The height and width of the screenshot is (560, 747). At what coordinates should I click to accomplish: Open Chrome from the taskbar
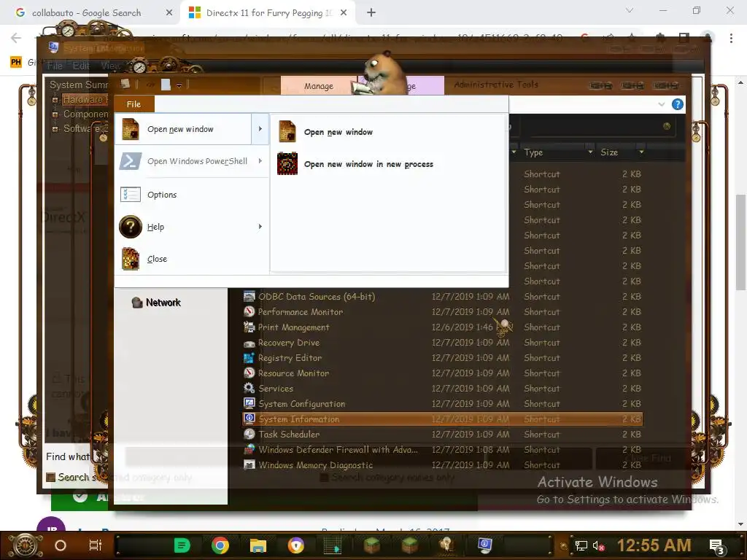pyautogui.click(x=220, y=545)
